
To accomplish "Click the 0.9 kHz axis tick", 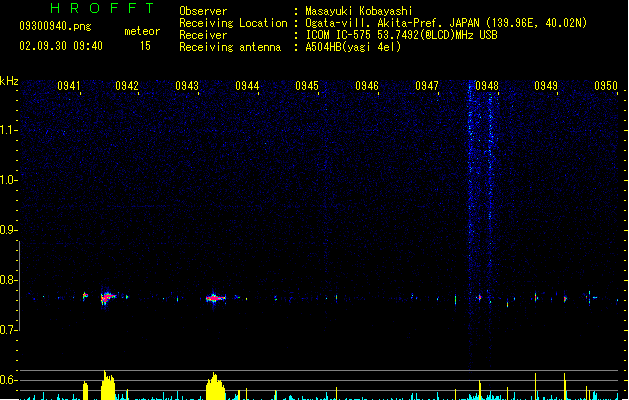I will (8, 230).
